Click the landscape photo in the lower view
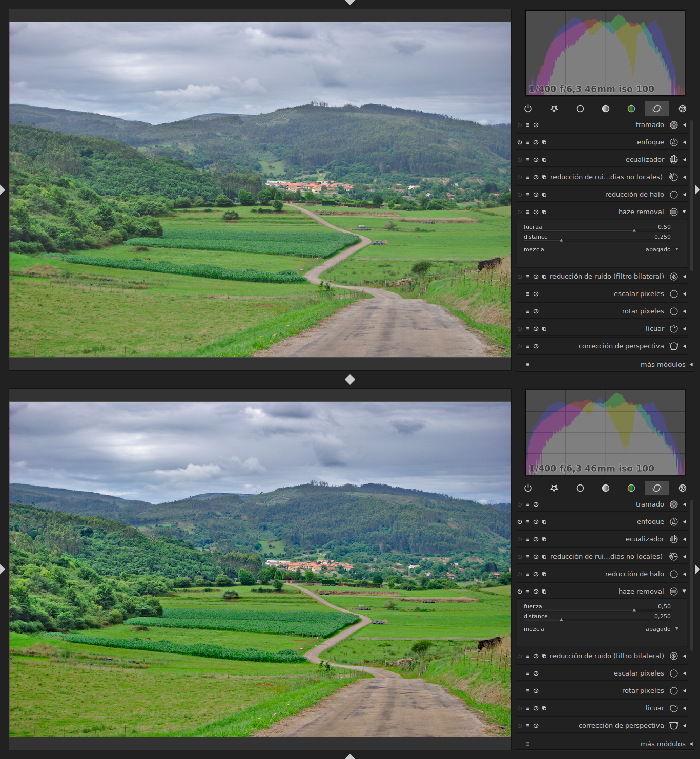 [x=260, y=570]
